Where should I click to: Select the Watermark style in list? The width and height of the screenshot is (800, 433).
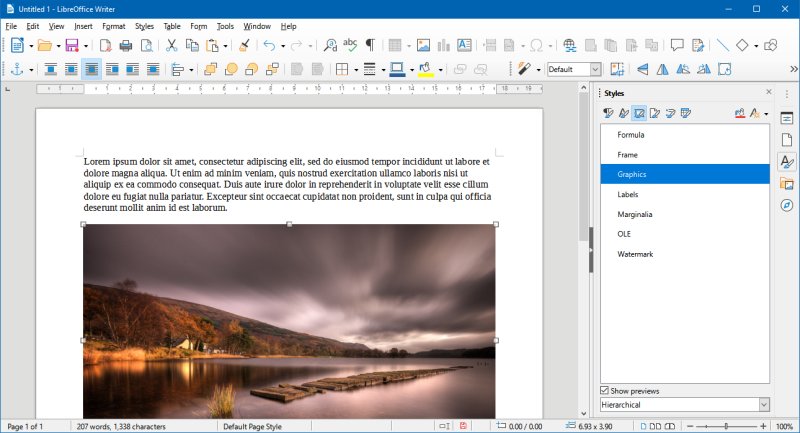click(x=635, y=254)
